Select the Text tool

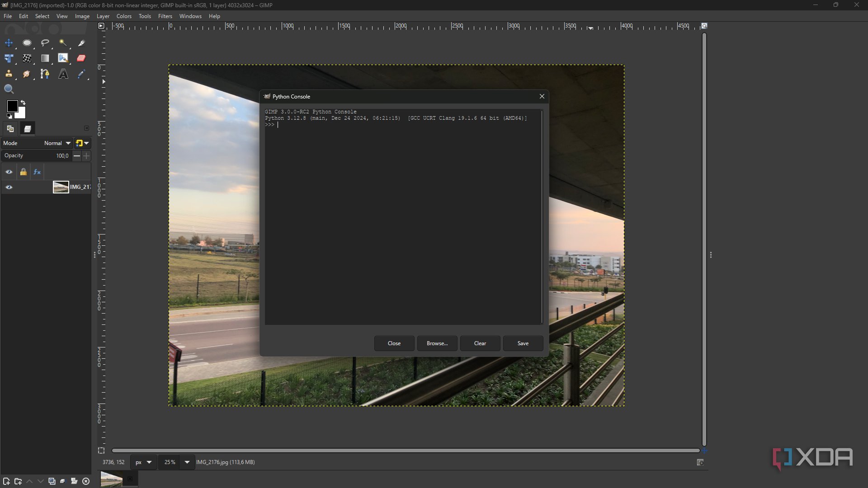tap(63, 74)
